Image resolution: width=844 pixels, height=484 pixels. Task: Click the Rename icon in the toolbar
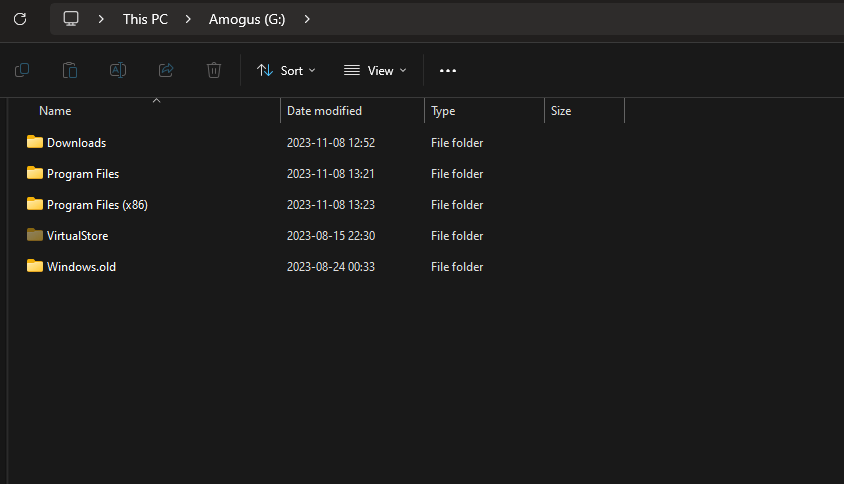(x=118, y=70)
